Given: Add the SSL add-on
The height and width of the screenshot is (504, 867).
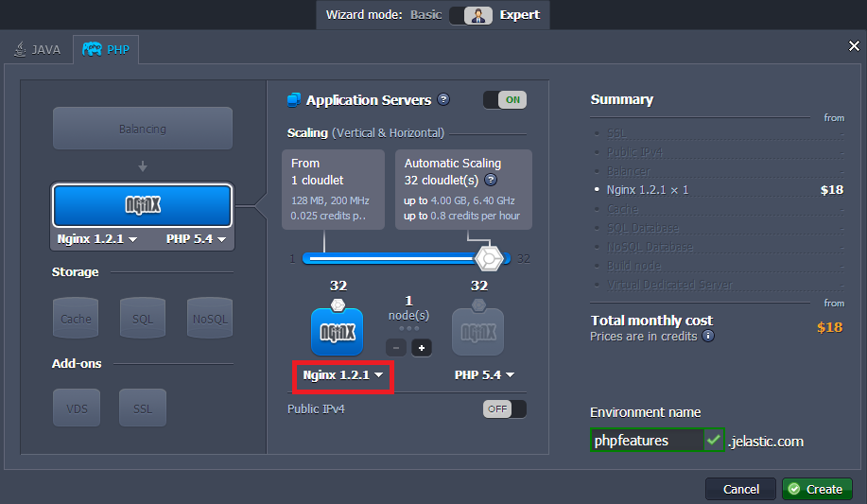Looking at the screenshot, I should coord(142,408).
